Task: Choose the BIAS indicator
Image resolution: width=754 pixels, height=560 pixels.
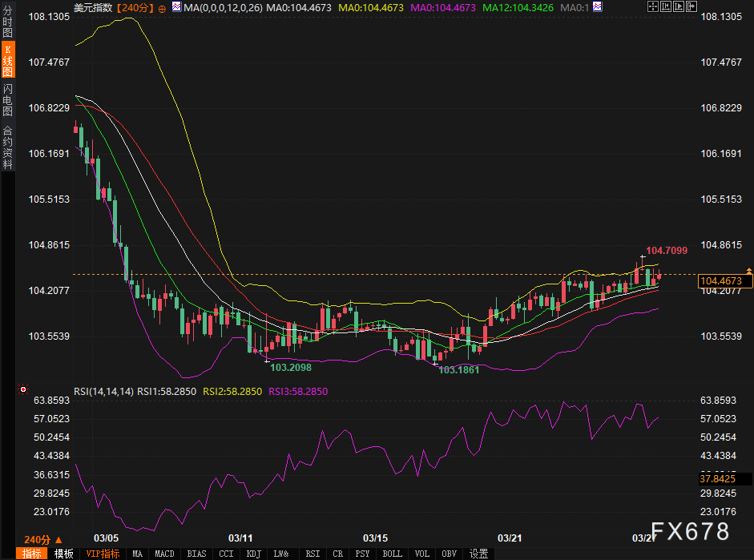Action: pos(196,554)
